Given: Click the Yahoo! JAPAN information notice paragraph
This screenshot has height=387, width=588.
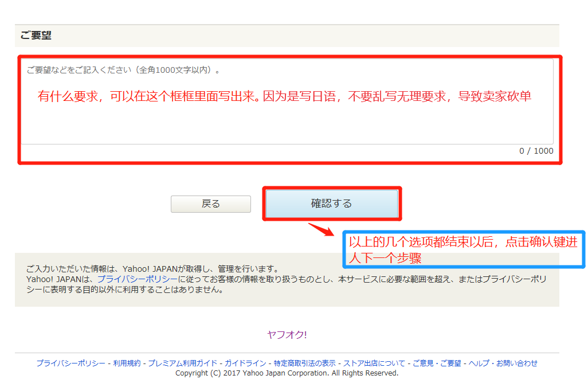Looking at the screenshot, I should pos(287,279).
